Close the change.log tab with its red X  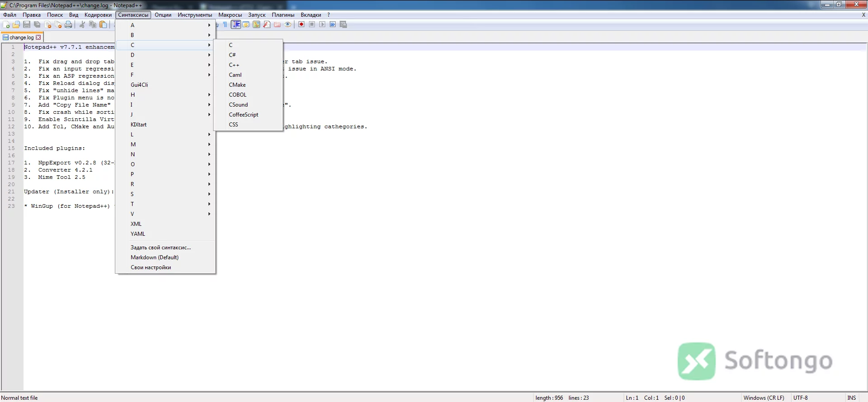(38, 37)
